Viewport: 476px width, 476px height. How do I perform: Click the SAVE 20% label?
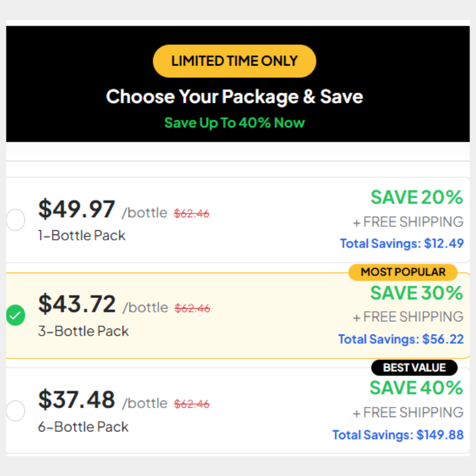(417, 198)
